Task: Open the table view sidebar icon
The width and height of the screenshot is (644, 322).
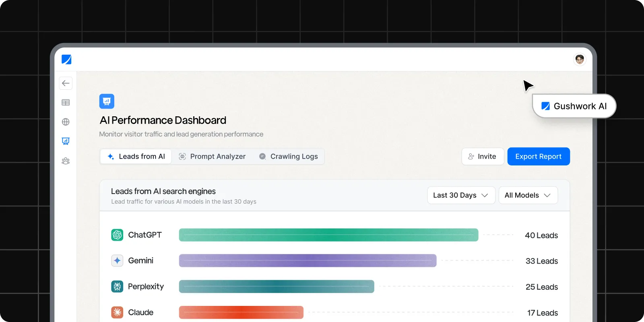Action: 66,103
